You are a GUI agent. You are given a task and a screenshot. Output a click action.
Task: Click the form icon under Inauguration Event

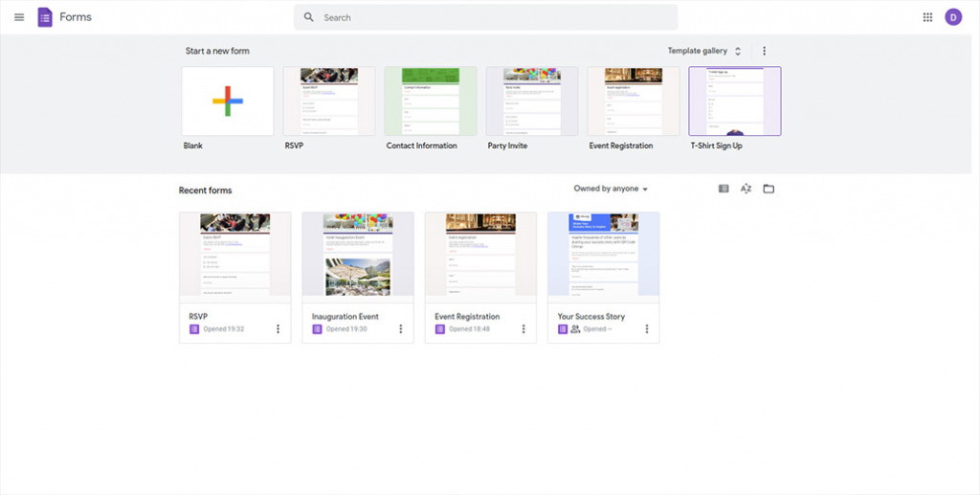(x=317, y=329)
